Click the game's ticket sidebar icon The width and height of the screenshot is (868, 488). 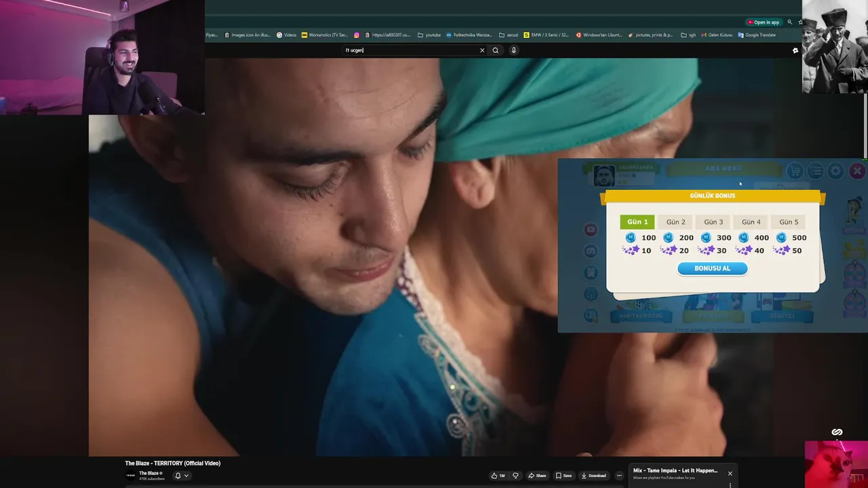click(591, 272)
